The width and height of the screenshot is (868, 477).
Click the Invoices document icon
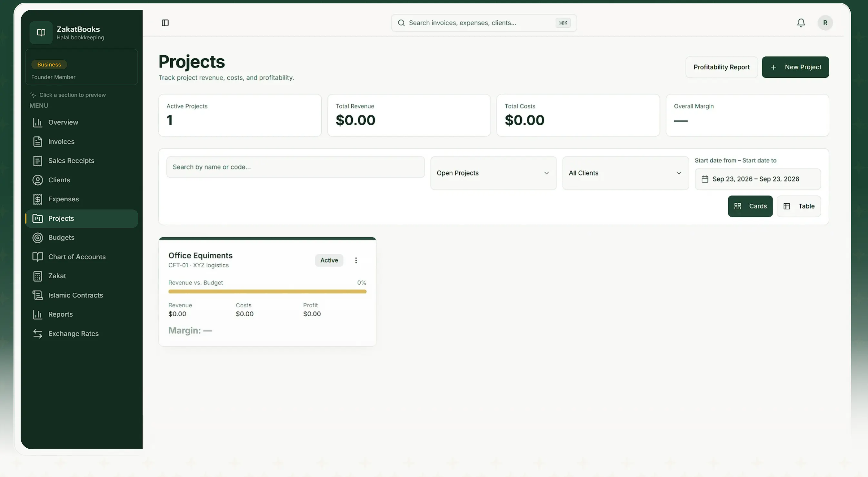tap(37, 141)
